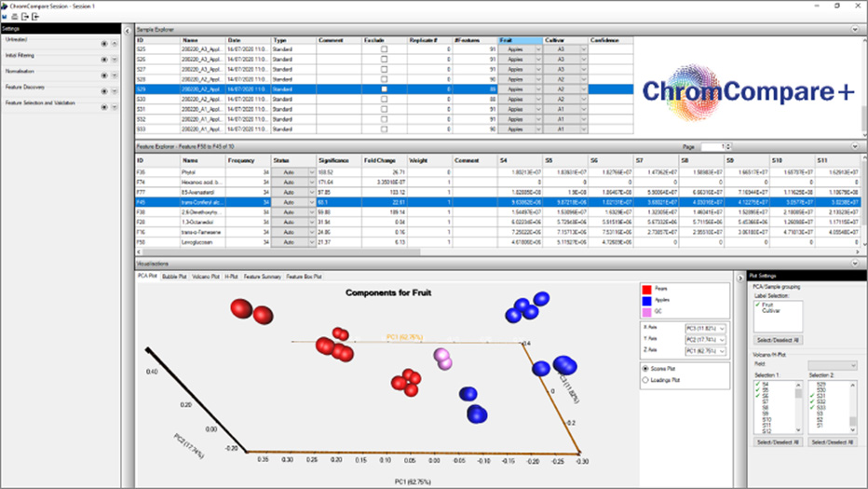Expand the Feature Discovery section
The height and width of the screenshot is (489, 868).
point(115,91)
